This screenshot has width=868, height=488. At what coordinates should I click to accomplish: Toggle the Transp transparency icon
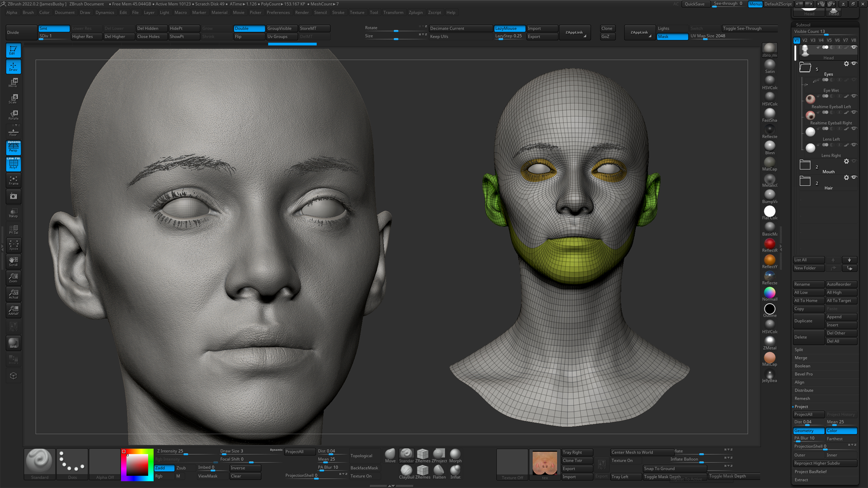[13, 213]
